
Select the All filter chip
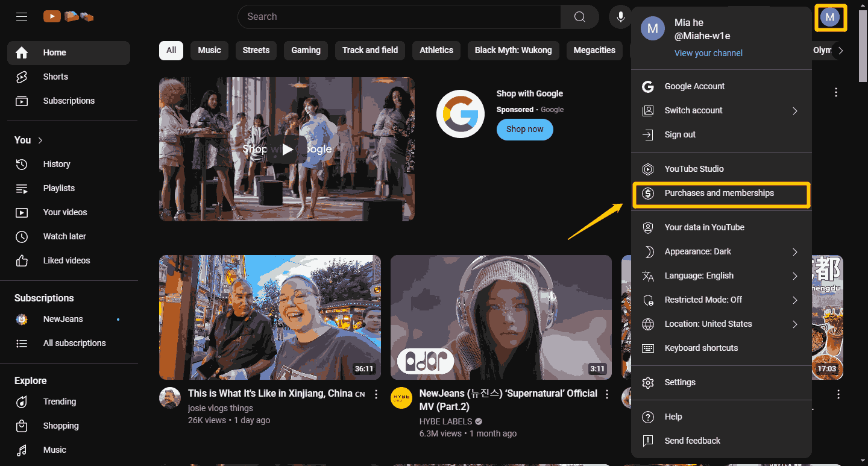pyautogui.click(x=171, y=50)
